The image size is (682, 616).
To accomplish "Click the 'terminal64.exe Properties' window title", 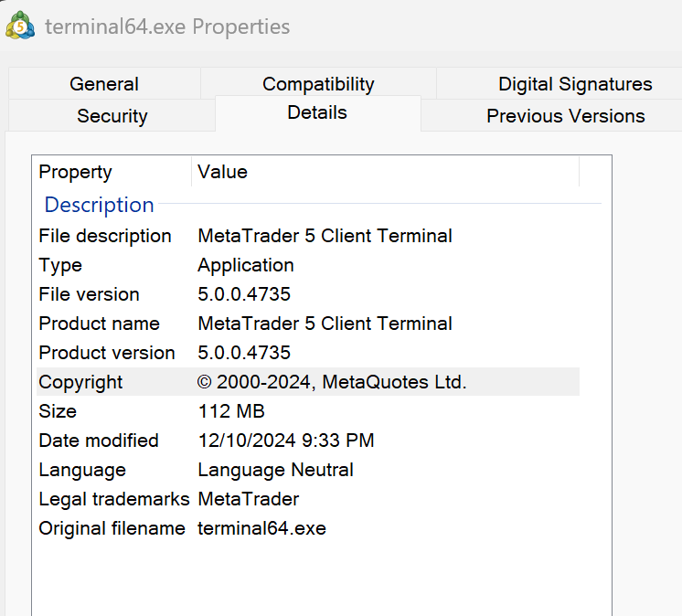I will tap(167, 27).
